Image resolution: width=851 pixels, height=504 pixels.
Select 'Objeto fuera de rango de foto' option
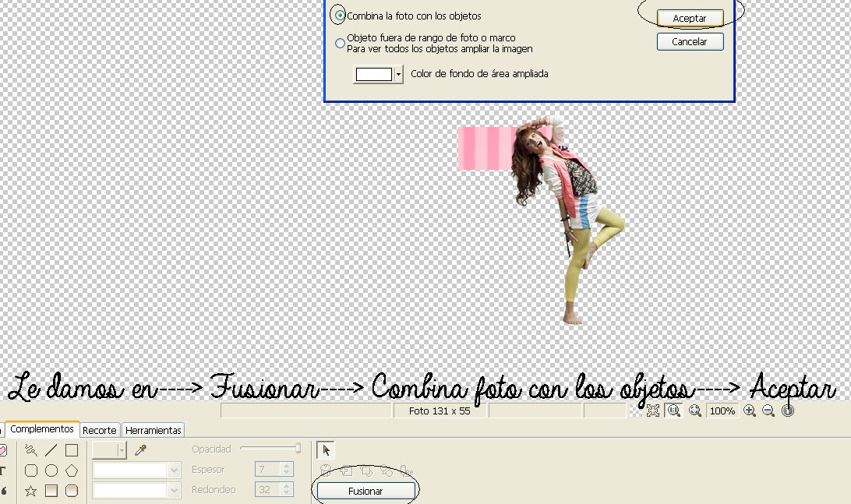coord(340,43)
